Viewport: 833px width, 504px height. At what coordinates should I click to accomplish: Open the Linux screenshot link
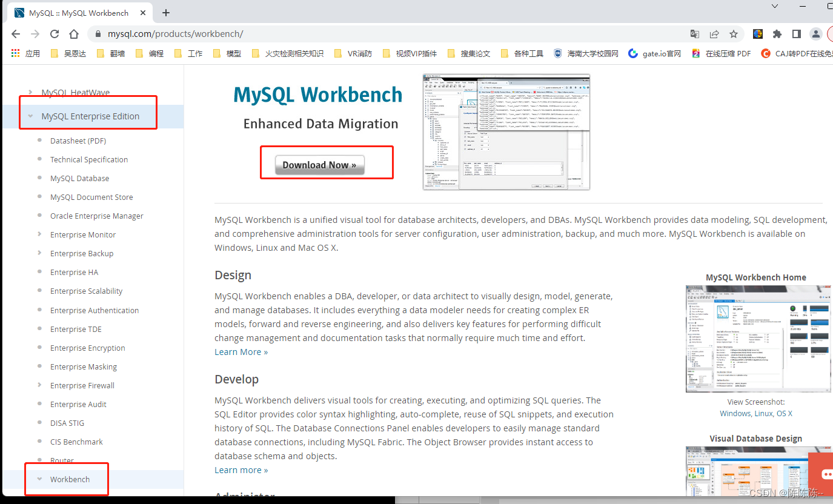(x=763, y=413)
